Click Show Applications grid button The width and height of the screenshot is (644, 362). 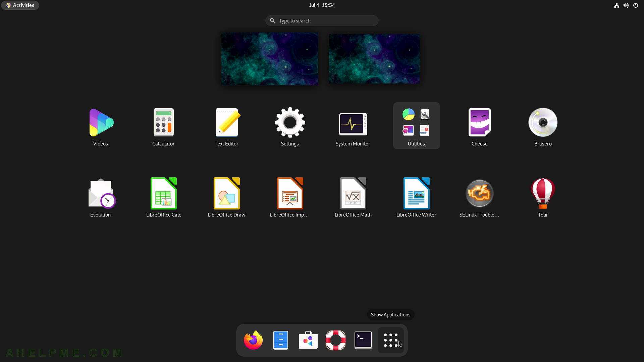pos(390,340)
